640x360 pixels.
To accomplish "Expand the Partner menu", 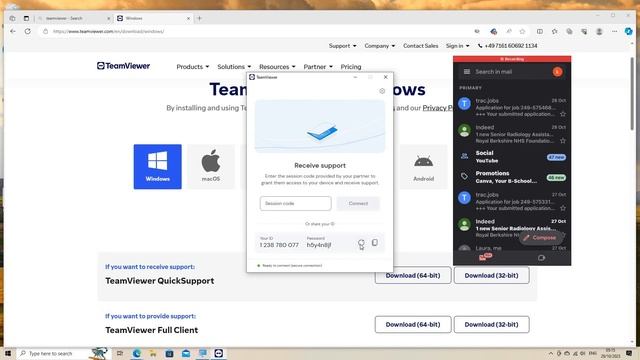I will pos(318,67).
